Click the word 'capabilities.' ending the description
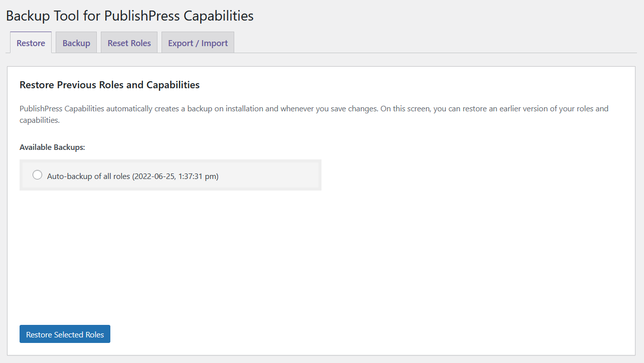The height and width of the screenshot is (363, 644). [39, 121]
